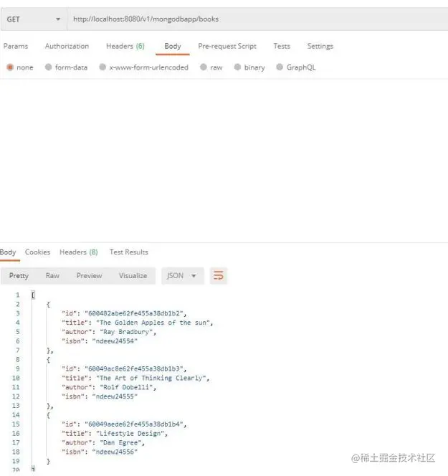Open the Authorization tab
This screenshot has height=476, width=448.
[x=67, y=46]
